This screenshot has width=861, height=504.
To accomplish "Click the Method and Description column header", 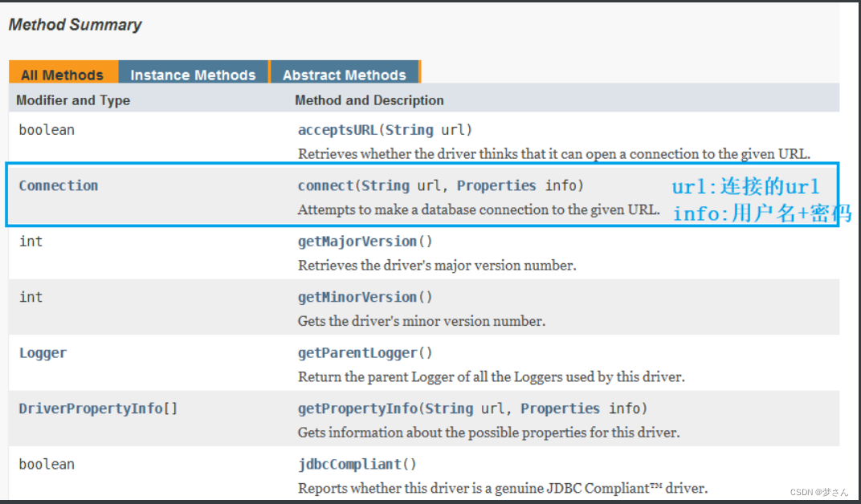I will (369, 100).
